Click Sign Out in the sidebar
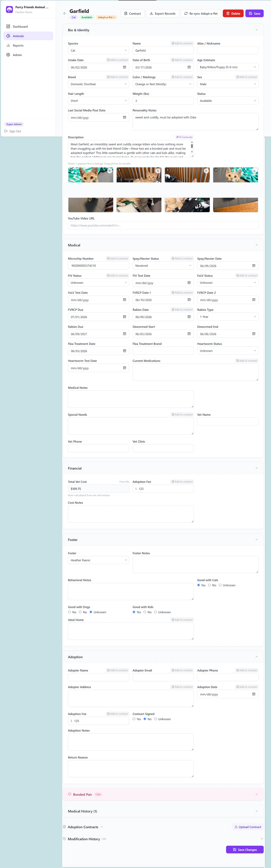Screen dimensions: 271x868 point(13,131)
